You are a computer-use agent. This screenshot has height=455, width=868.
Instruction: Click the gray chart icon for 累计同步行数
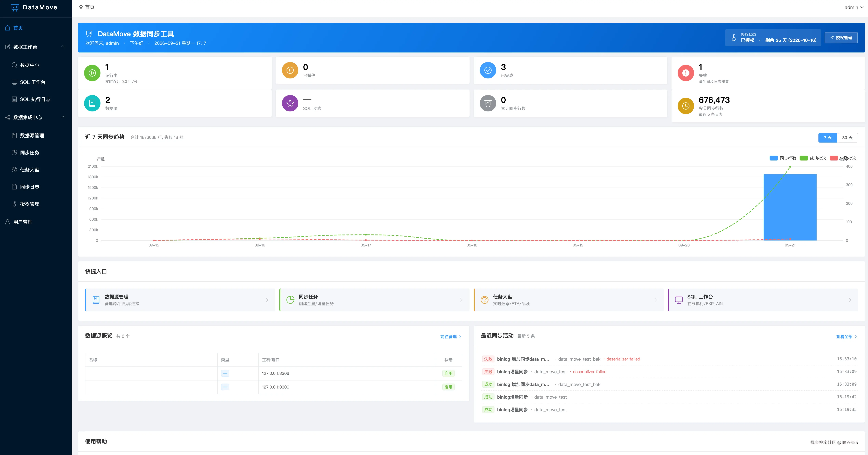(488, 103)
